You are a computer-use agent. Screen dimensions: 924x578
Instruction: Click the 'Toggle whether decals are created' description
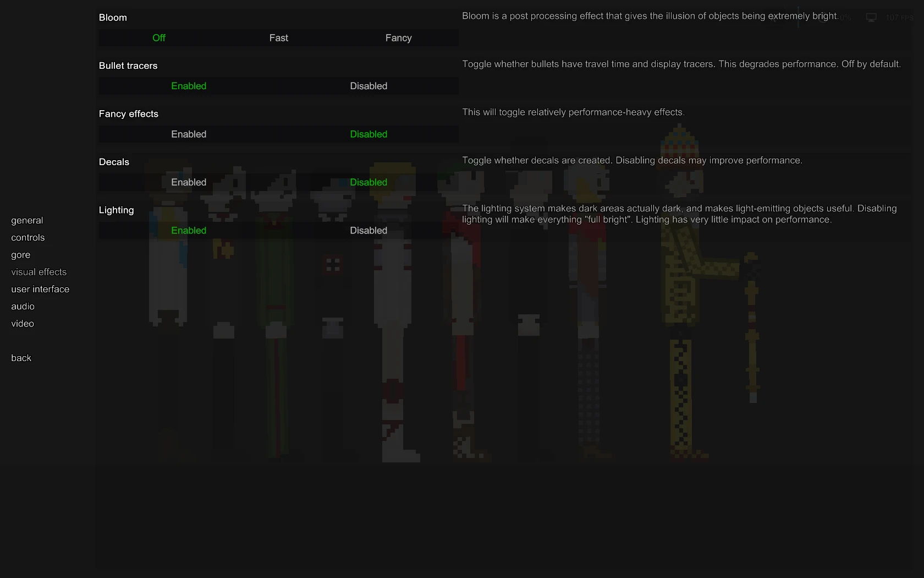pos(632,160)
